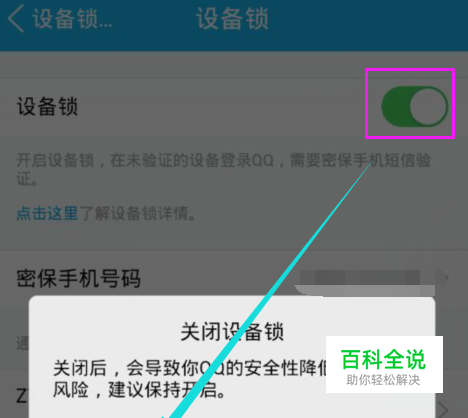Open the 点击这里 link

click(47, 213)
